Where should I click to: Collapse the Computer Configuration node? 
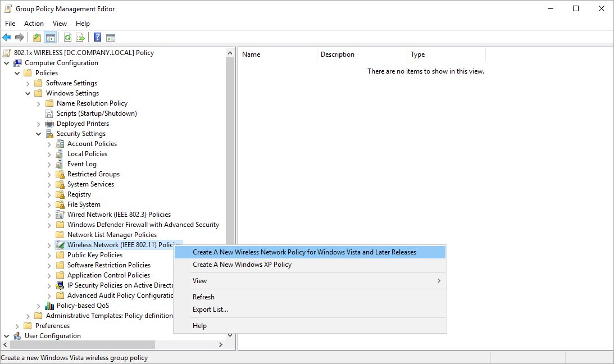pos(7,63)
